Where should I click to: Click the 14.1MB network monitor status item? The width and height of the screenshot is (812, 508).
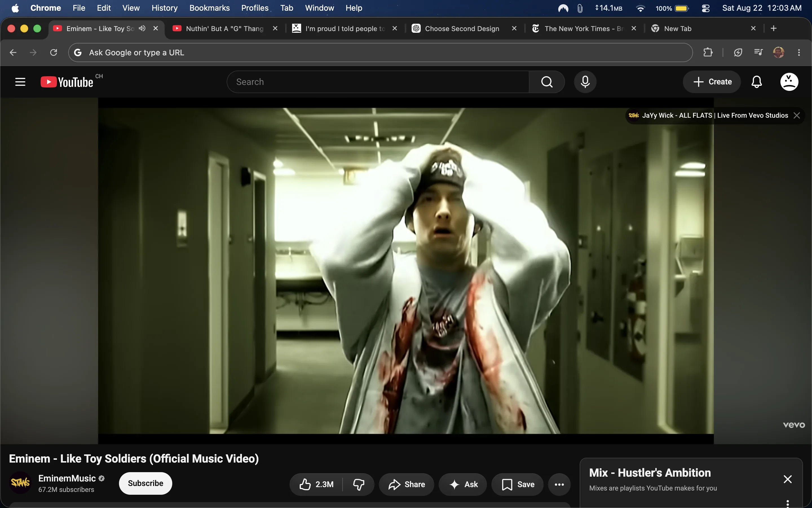(x=608, y=8)
